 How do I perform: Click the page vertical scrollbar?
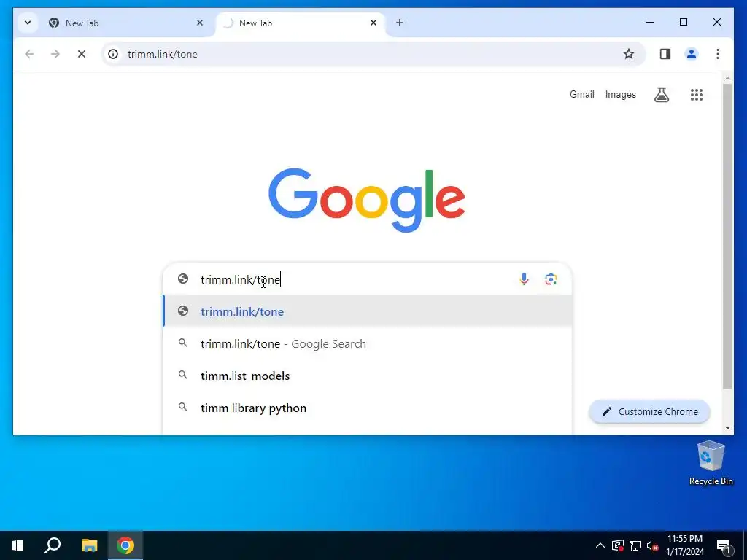727,236
